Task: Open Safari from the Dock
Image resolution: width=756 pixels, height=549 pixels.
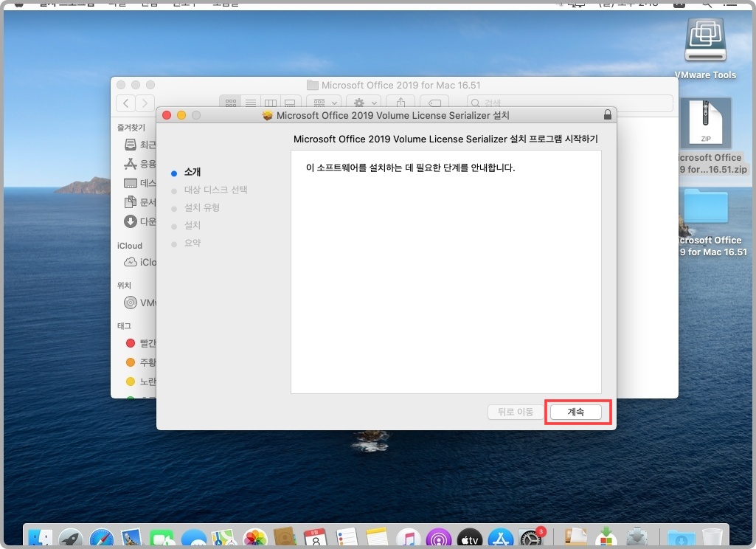Action: click(x=101, y=538)
